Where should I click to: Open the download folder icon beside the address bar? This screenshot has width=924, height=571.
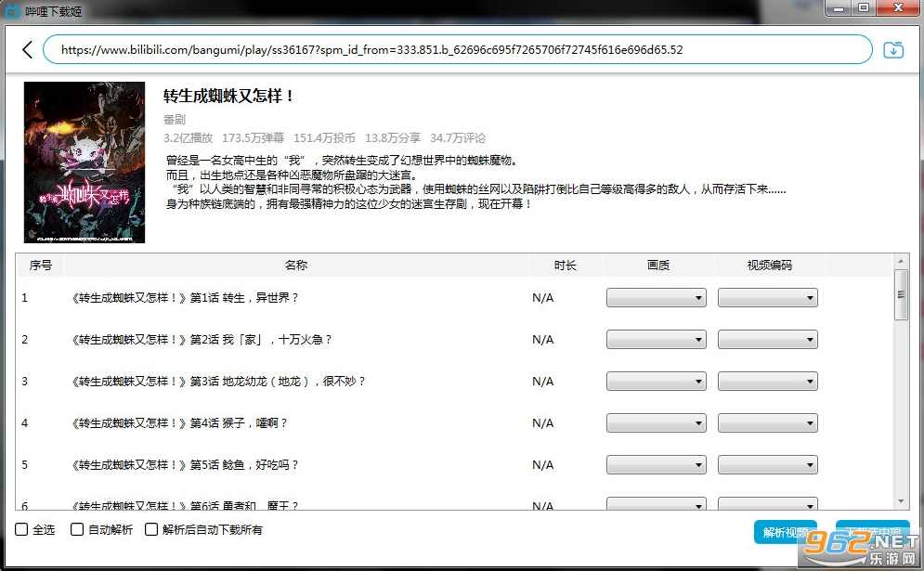tap(893, 49)
